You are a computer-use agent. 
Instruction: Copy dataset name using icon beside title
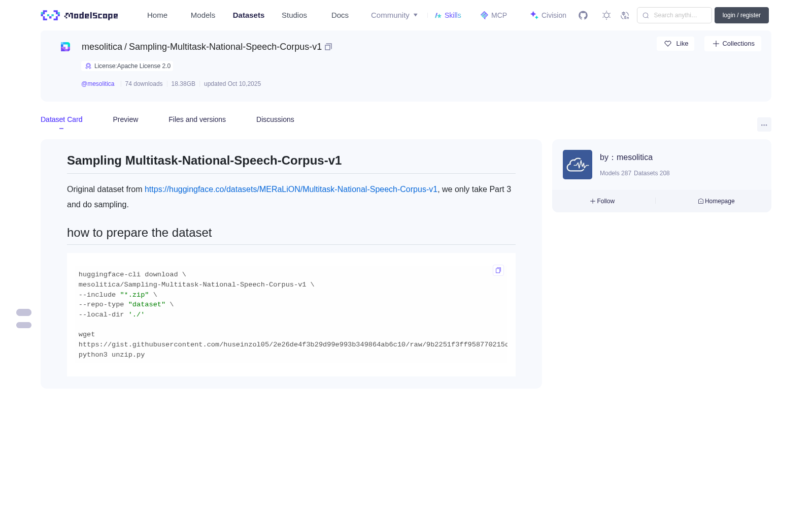328,47
